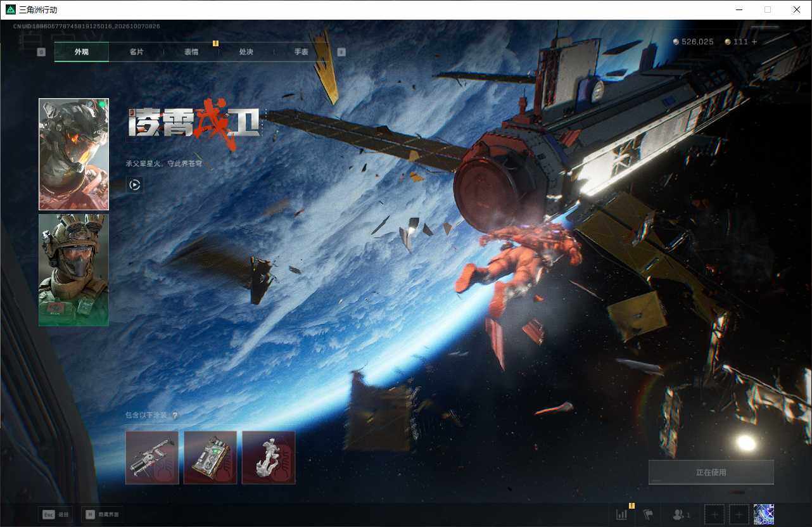Go to the 手表 tab
This screenshot has width=812, height=527.
click(x=301, y=52)
